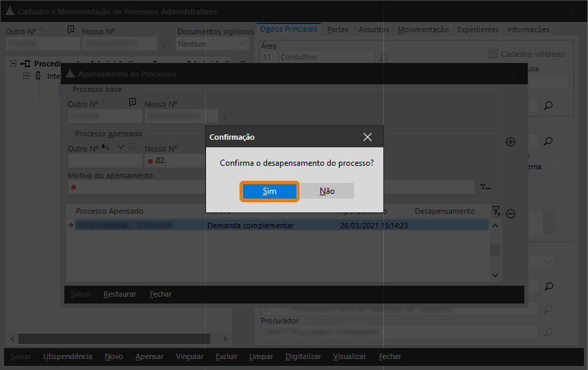This screenshot has height=370, width=588.
Task: Click the magnifier next to Procurador field
Action: 548,332
